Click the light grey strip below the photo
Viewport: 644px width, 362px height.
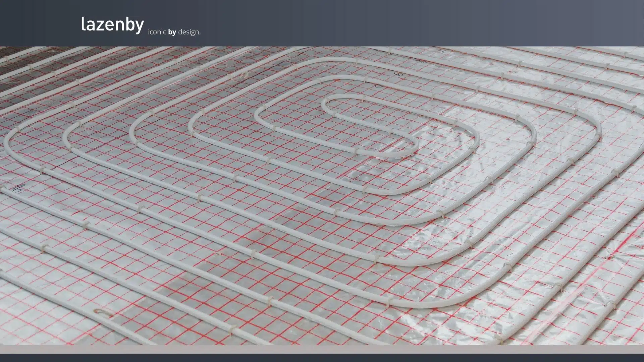[322, 349]
